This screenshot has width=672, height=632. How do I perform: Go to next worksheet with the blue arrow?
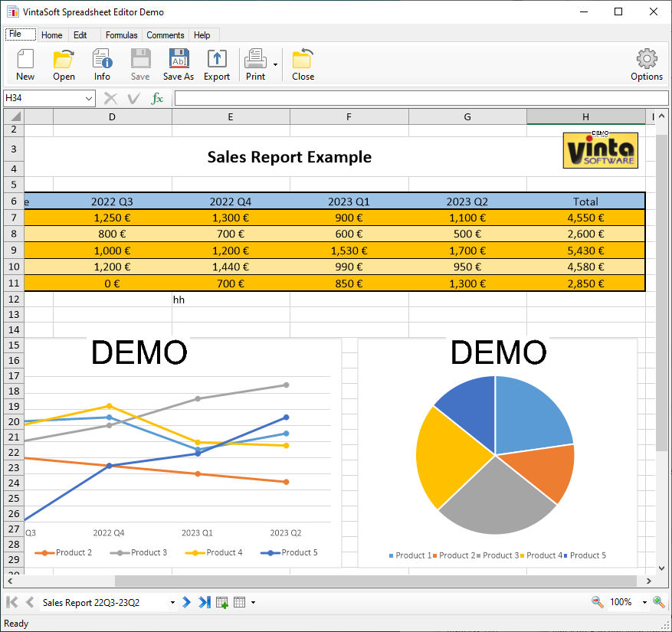[186, 602]
